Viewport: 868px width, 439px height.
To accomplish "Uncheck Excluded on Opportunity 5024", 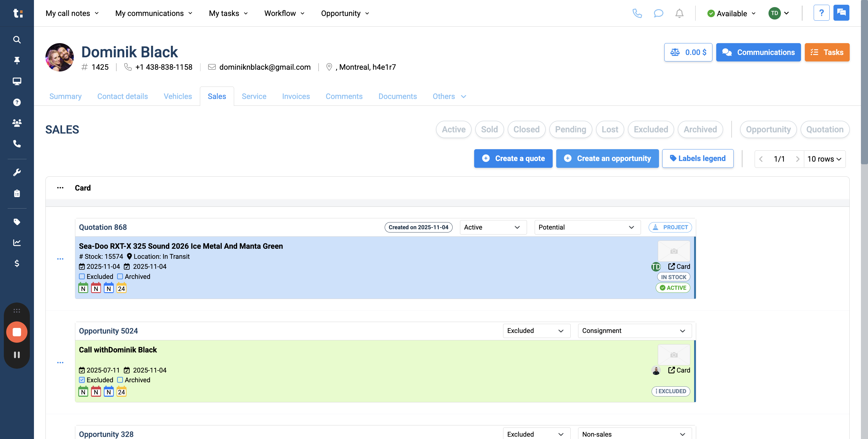I will (82, 380).
